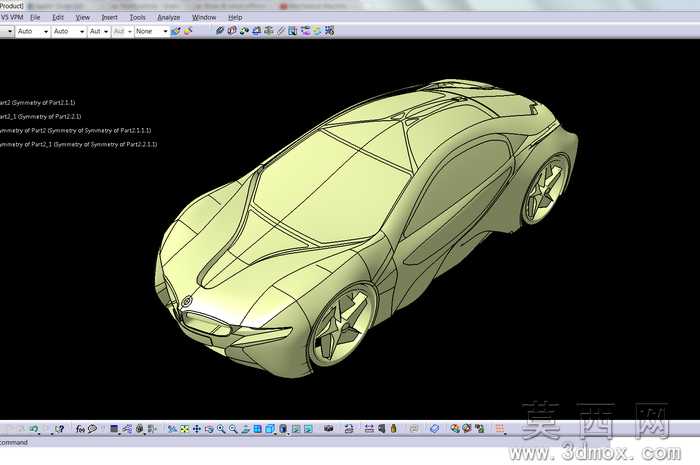Click the green-black gears icon in top toolbar
This screenshot has width=700, height=465.
point(244,30)
